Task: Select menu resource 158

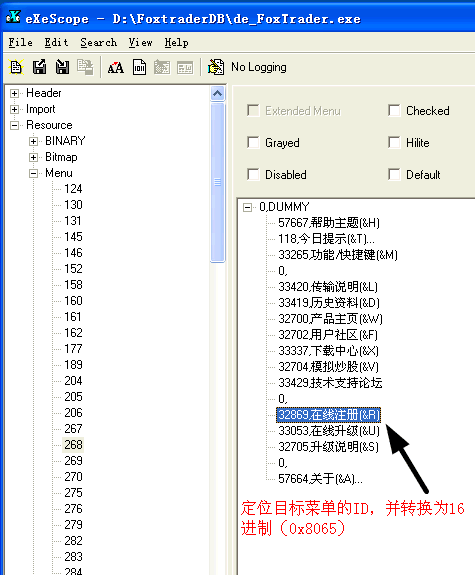Action: coord(73,285)
